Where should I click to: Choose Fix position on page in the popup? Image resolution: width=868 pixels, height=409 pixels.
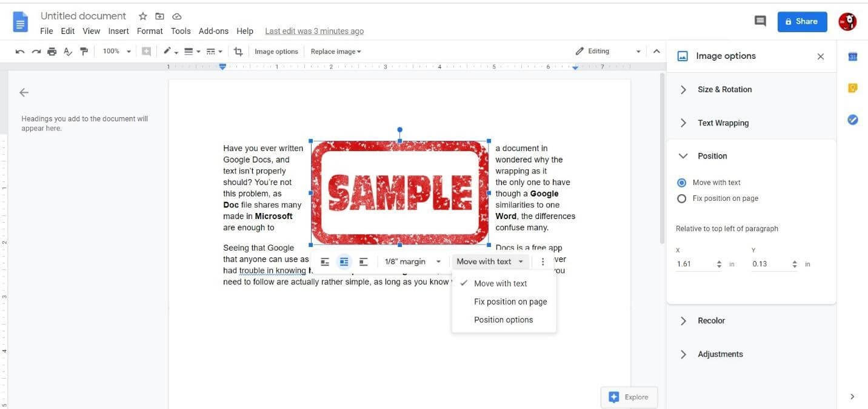pos(504,302)
